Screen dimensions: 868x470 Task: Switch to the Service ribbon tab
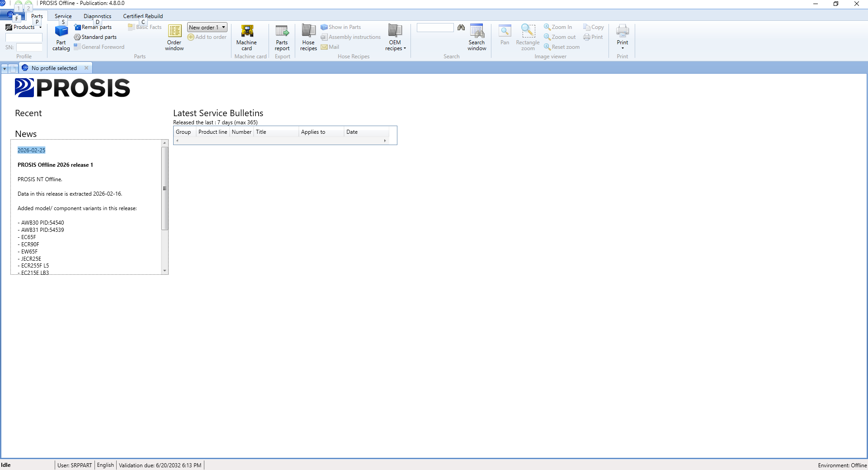coord(63,16)
